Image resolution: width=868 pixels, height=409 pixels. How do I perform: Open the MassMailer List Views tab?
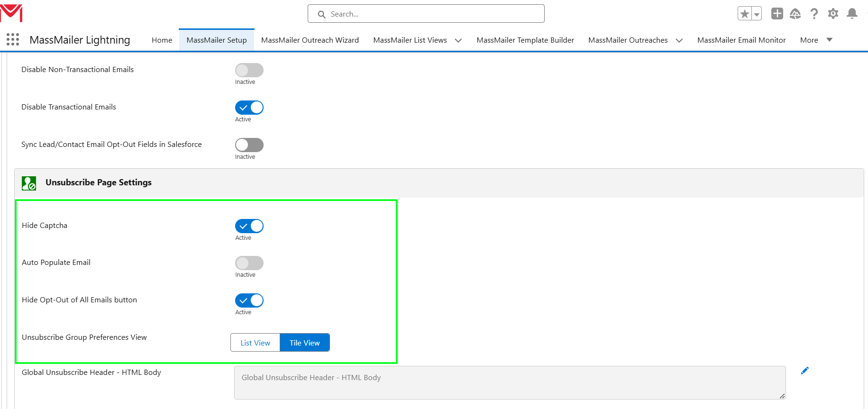click(x=410, y=40)
